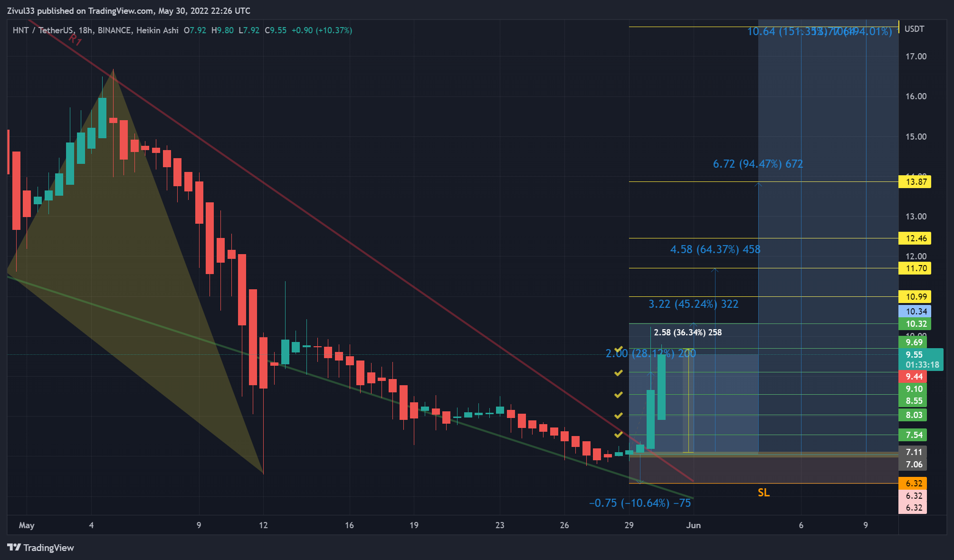The height and width of the screenshot is (560, 954).
Task: Click the green 9.69 price label
Action: point(913,342)
